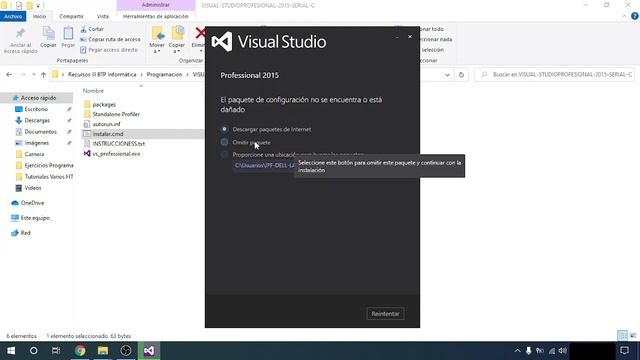Click the Reintentar button
The height and width of the screenshot is (360, 640).
tap(385, 313)
